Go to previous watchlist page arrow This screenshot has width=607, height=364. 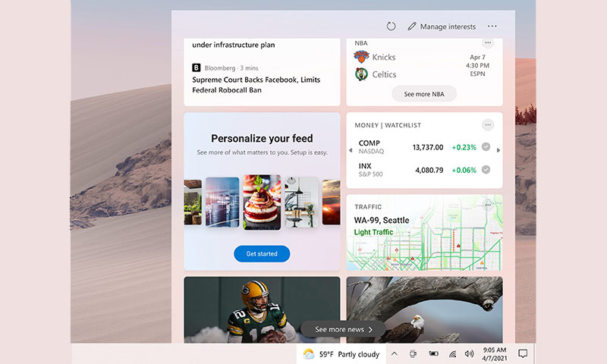pyautogui.click(x=351, y=150)
